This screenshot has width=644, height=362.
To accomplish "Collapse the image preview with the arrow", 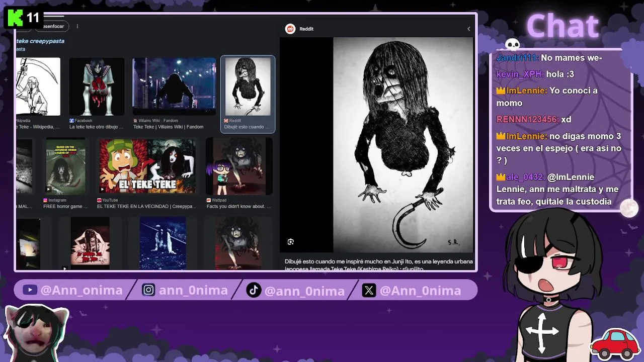I will click(468, 29).
